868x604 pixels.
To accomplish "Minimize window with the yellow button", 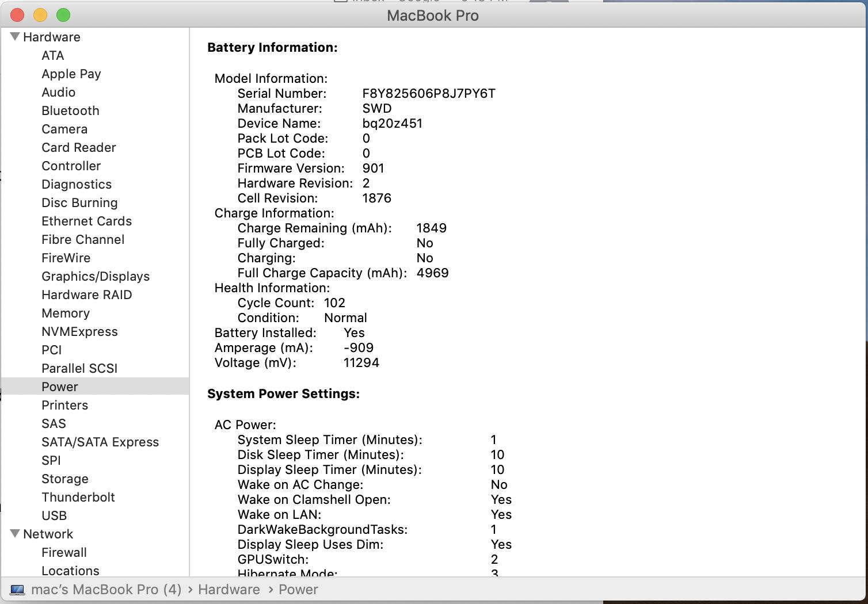I will [40, 15].
